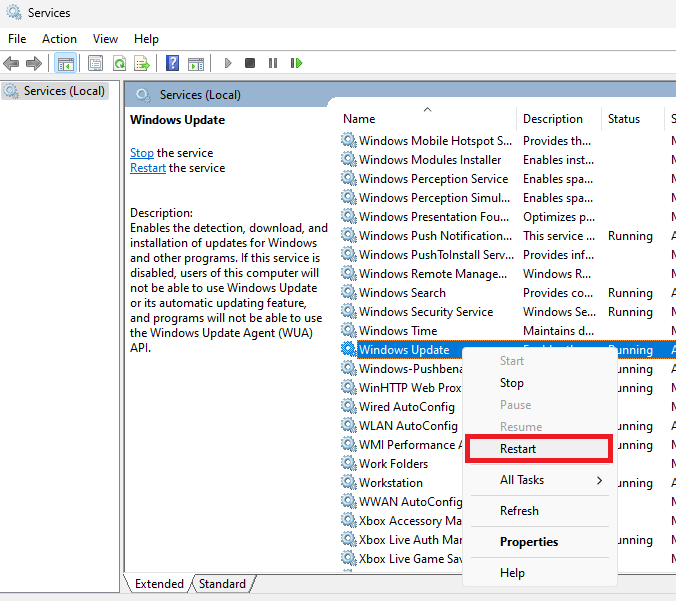The height and width of the screenshot is (601, 676).
Task: Select Services (Local) in the tree
Action: [x=64, y=91]
